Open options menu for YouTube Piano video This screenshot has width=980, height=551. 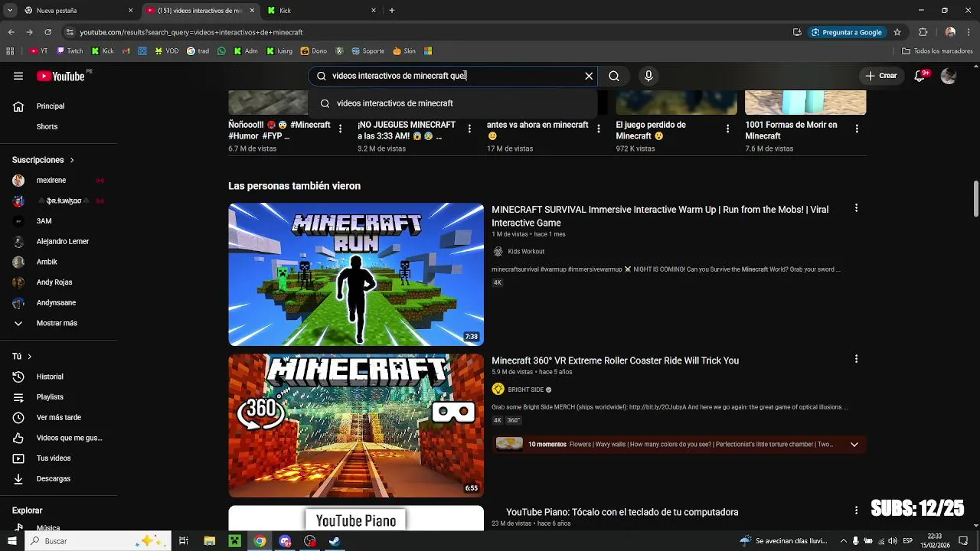(856, 510)
